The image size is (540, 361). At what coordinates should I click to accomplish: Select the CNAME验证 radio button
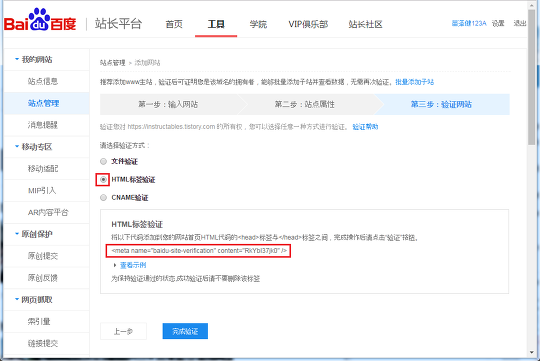(103, 197)
